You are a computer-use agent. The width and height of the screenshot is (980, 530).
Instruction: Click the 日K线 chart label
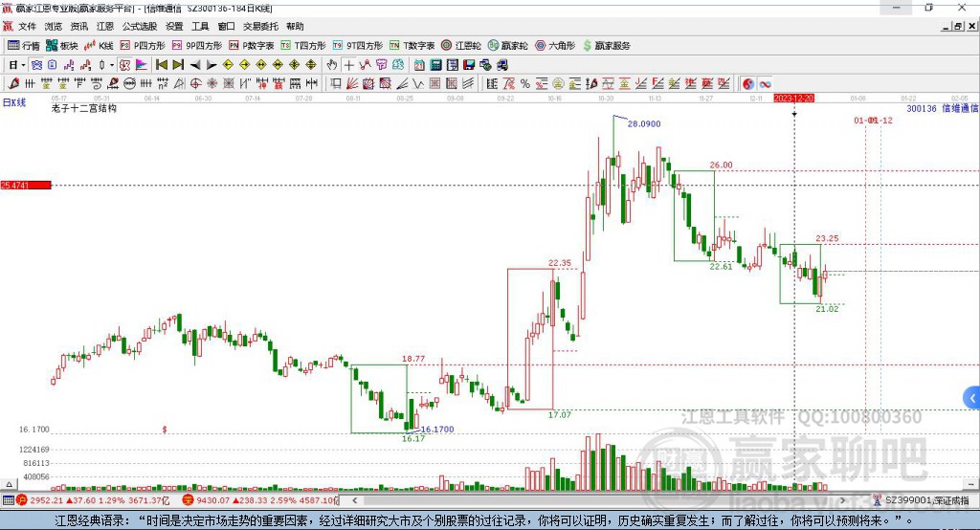click(13, 102)
